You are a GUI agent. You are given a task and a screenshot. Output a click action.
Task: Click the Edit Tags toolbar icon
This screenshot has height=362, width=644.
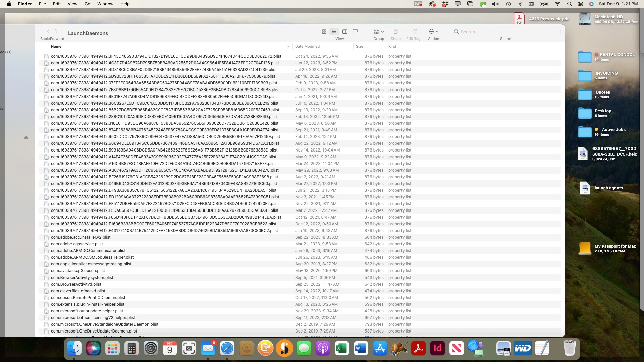click(x=415, y=32)
